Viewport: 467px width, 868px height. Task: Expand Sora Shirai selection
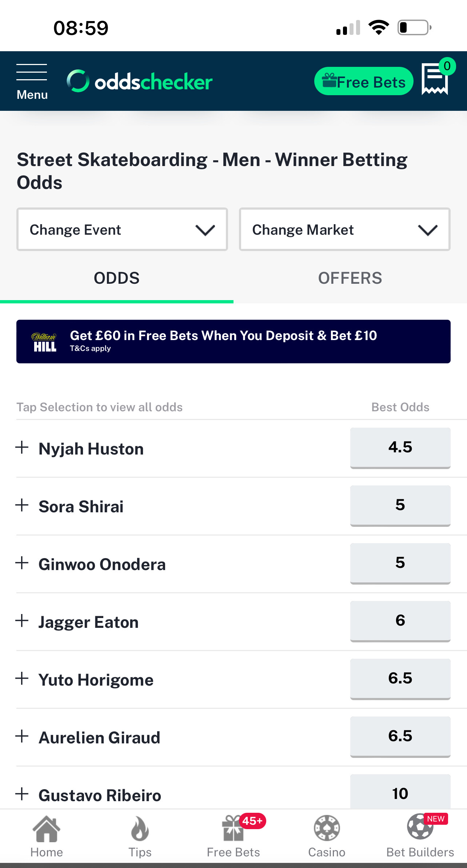[22, 505]
